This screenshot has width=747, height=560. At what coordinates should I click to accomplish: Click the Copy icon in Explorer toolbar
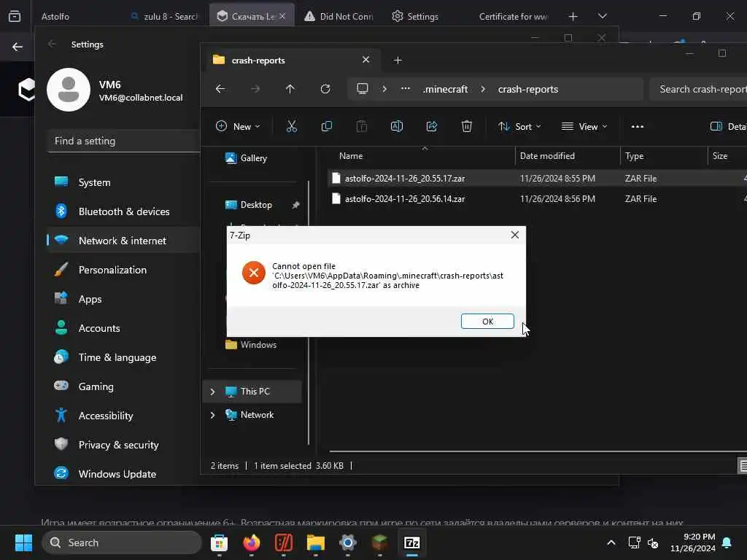[x=327, y=126]
